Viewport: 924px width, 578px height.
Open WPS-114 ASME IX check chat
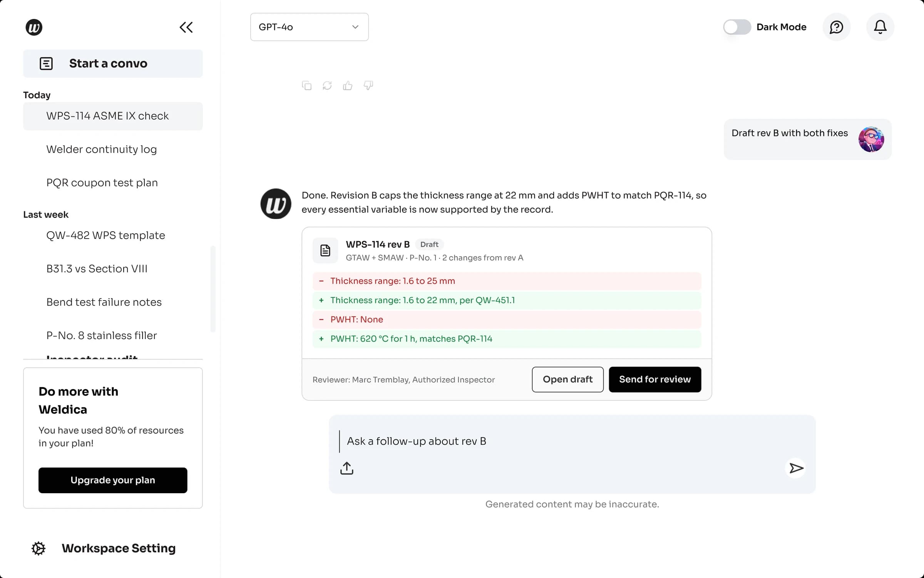point(113,116)
